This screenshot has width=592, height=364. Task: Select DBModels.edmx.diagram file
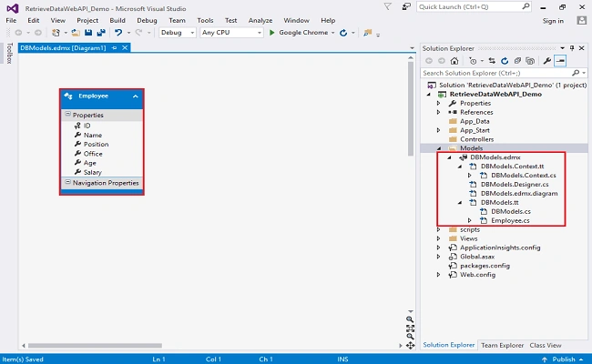tap(519, 194)
